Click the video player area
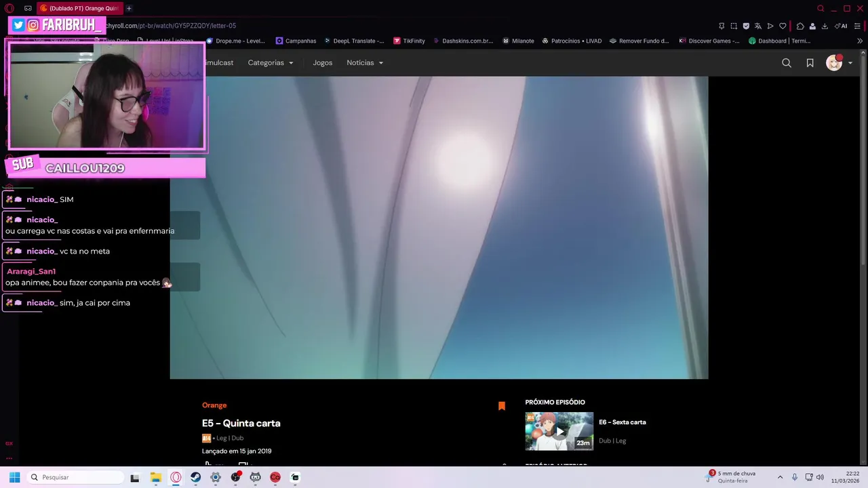This screenshot has width=868, height=488. pyautogui.click(x=439, y=228)
